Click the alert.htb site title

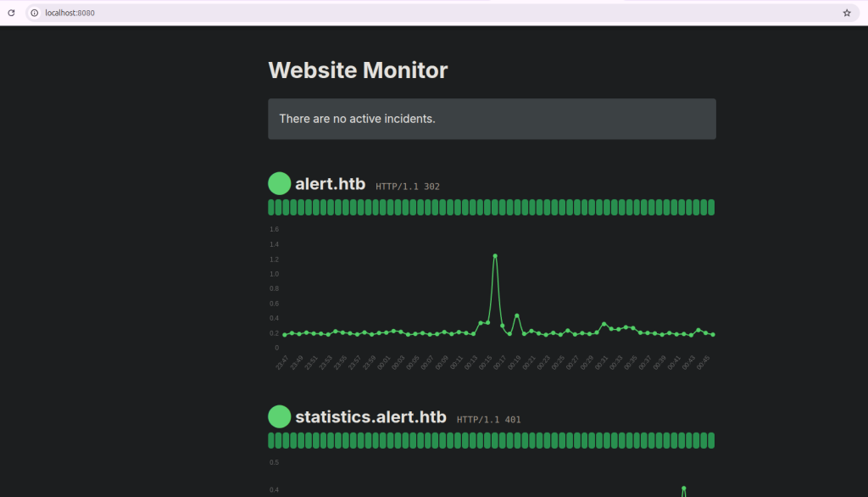[330, 184]
